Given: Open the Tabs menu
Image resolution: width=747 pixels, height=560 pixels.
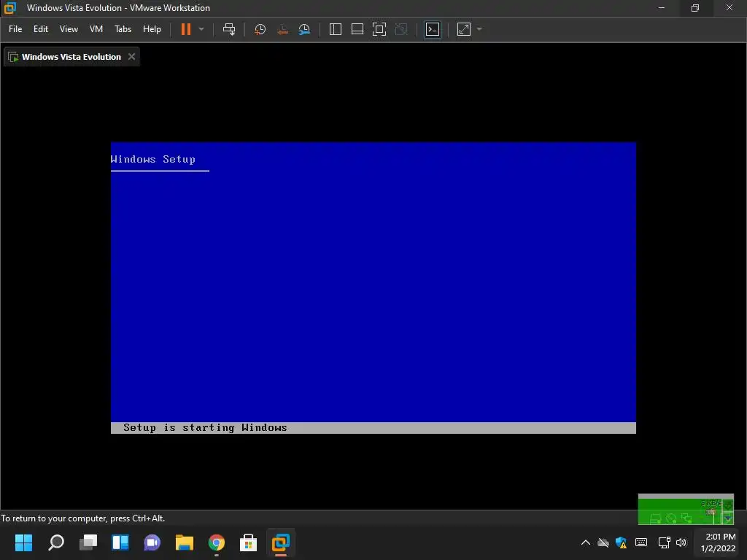Looking at the screenshot, I should pos(123,29).
